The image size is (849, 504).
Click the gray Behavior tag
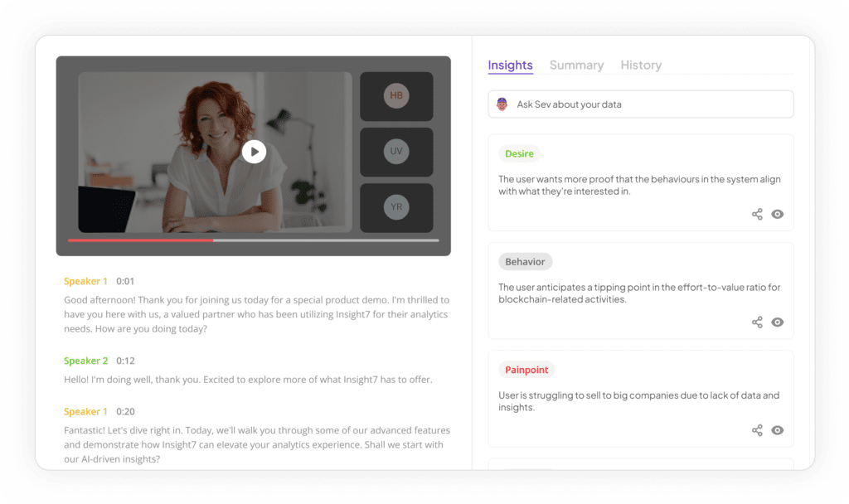(525, 262)
